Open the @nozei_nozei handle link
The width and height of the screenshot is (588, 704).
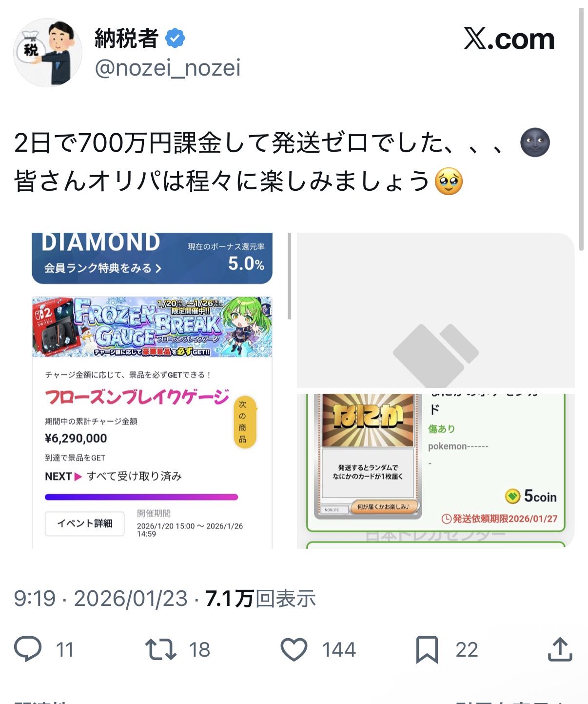167,68
